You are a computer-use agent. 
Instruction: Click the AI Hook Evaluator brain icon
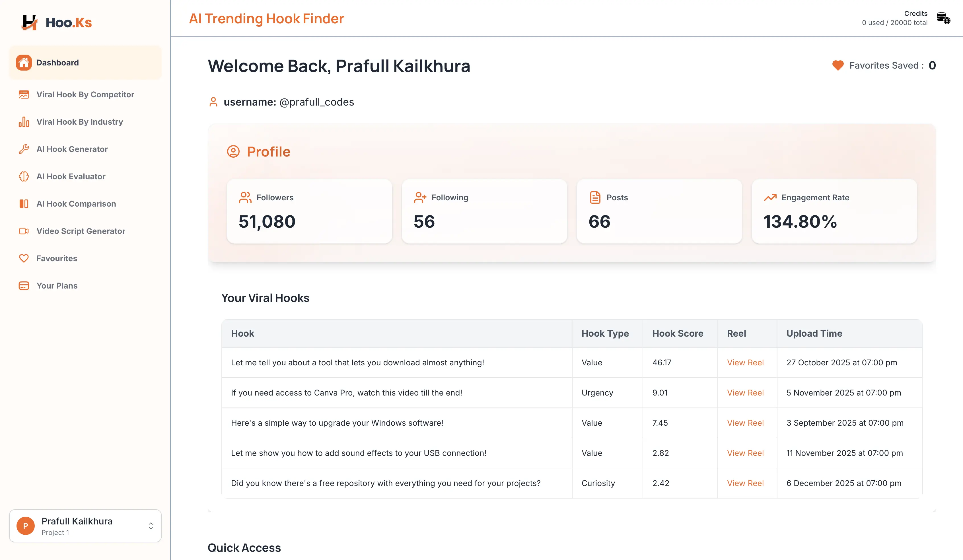click(x=24, y=176)
